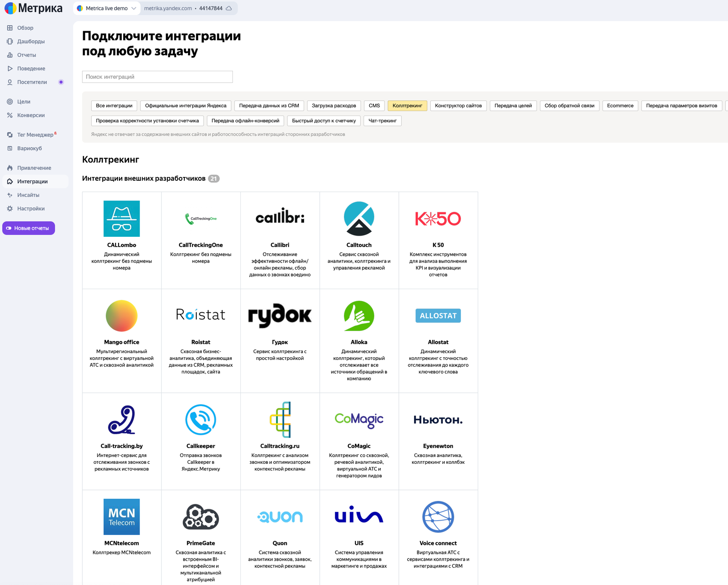Open the CallTreckingOne integration card title
This screenshot has width=728, height=585.
point(201,245)
